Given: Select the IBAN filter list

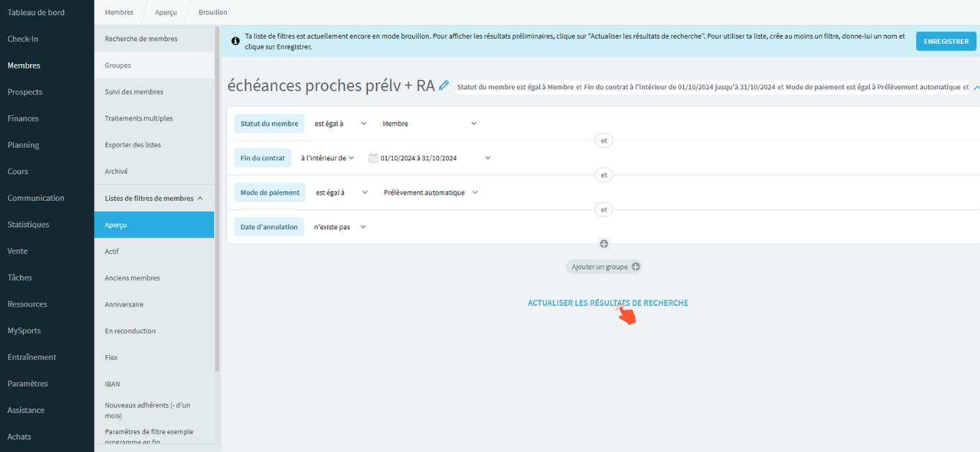Looking at the screenshot, I should click(x=154, y=384).
